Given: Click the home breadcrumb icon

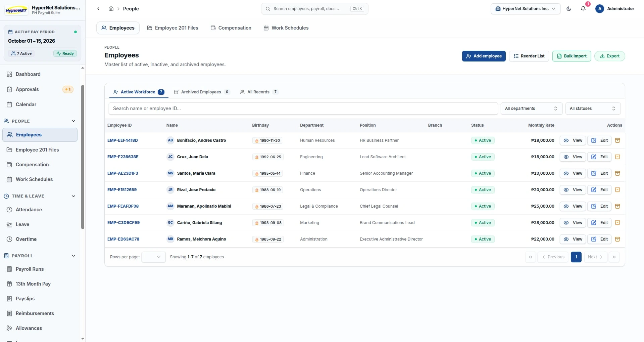Looking at the screenshot, I should point(111,9).
